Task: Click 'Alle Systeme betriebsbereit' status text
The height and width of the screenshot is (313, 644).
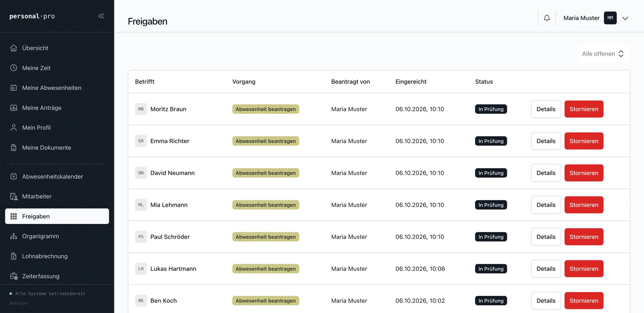Action: tap(50, 294)
